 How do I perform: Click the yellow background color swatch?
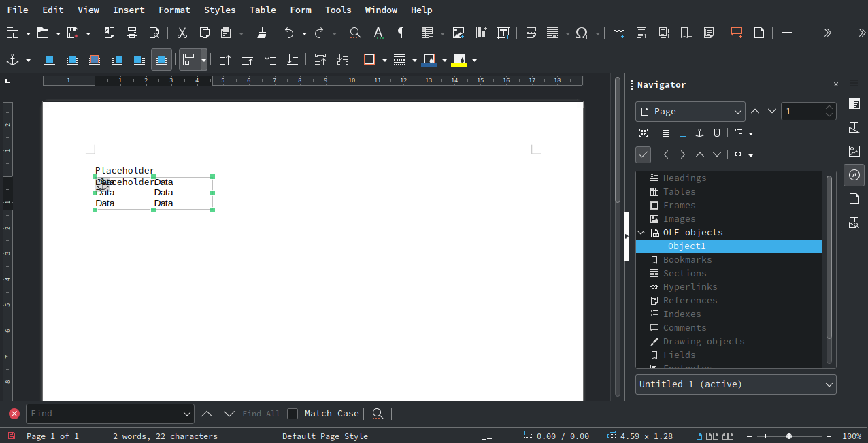tap(459, 60)
